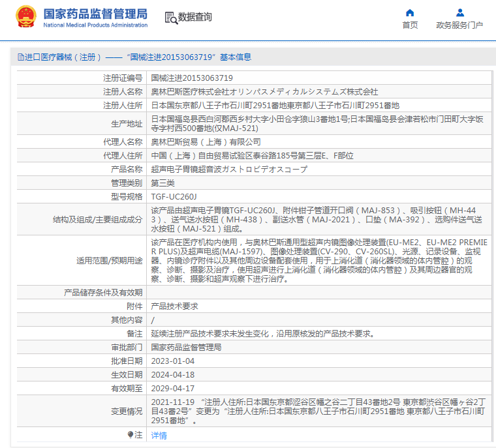Click the 生效日期 label
496x448 pixels.
pyautogui.click(x=127, y=375)
